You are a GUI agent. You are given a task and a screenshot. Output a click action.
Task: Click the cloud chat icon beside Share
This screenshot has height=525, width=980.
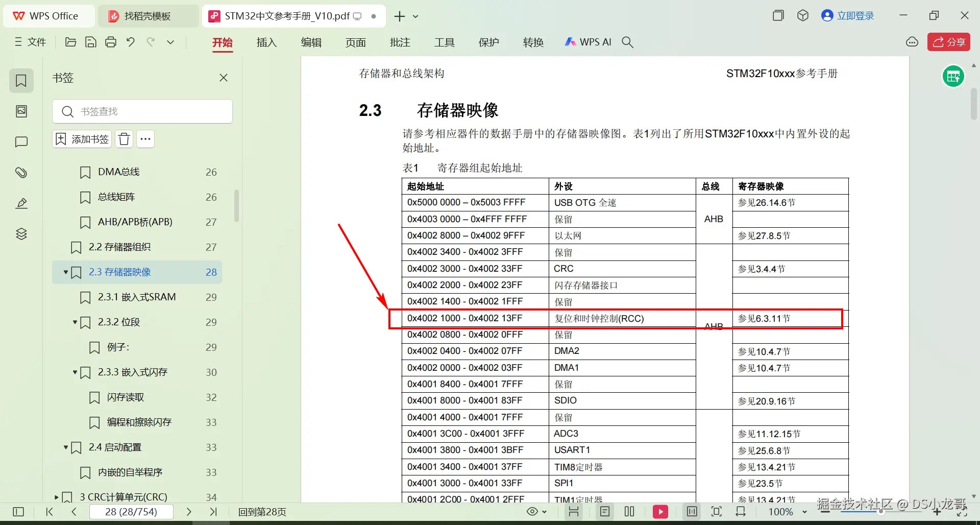[912, 42]
